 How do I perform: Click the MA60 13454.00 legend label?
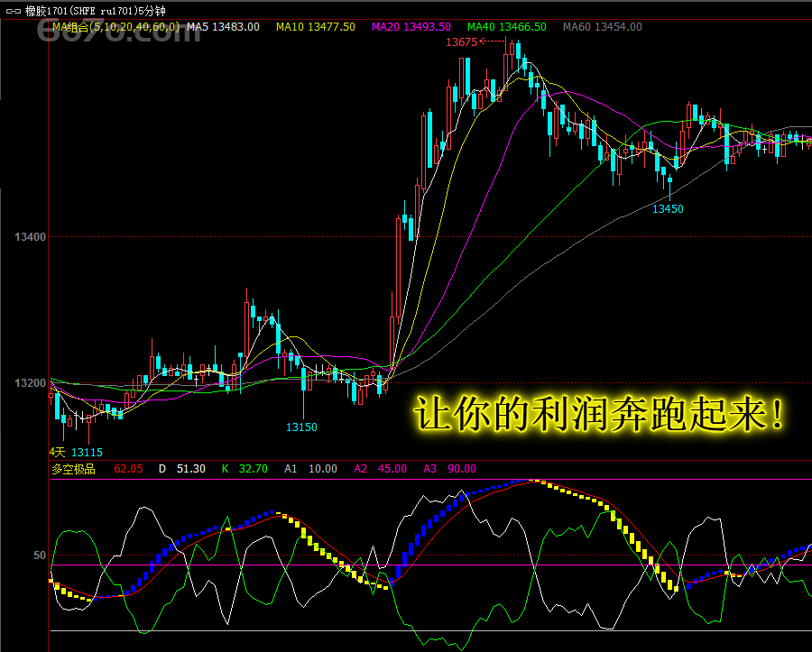[602, 27]
